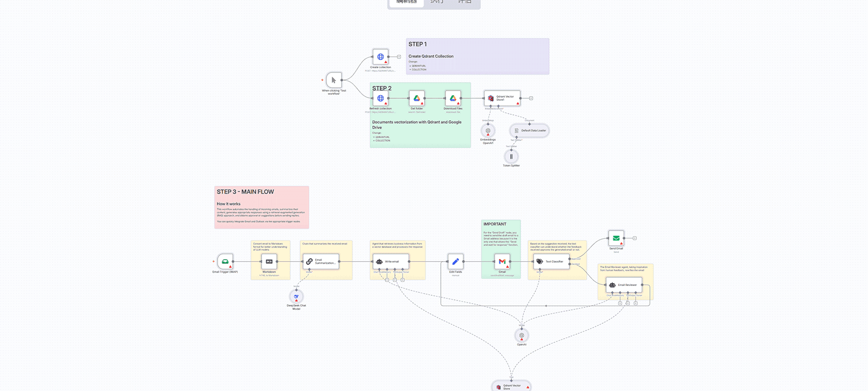Click the Get folder Google Drive node
Screen dimensions: 868x391
click(x=416, y=98)
